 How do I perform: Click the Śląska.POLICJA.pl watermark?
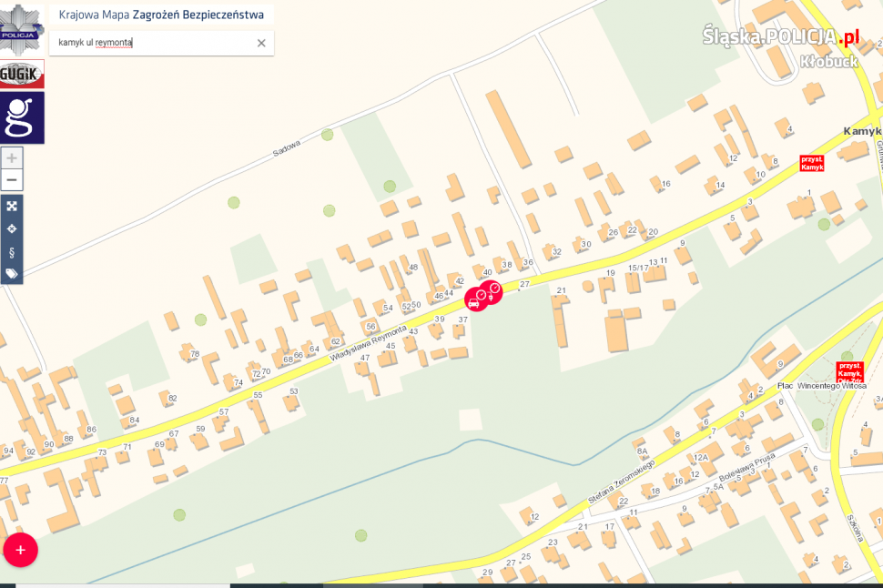coord(780,37)
